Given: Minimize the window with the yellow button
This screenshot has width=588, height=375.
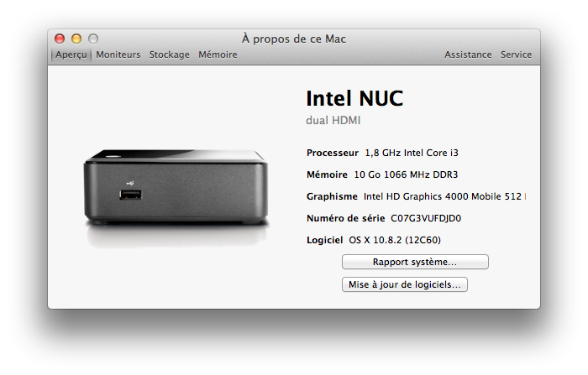Looking at the screenshot, I should pos(76,39).
